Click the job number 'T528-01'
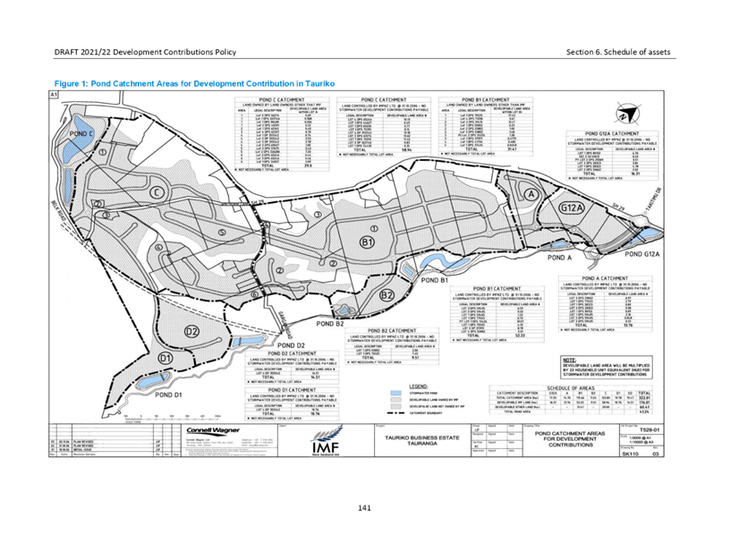This screenshot has height=560, width=730. pyautogui.click(x=648, y=430)
